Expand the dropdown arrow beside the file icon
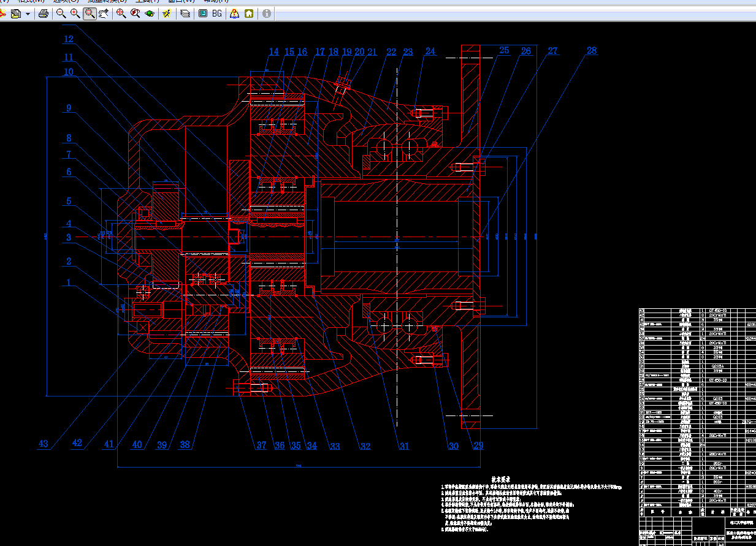The image size is (756, 546). (28, 13)
